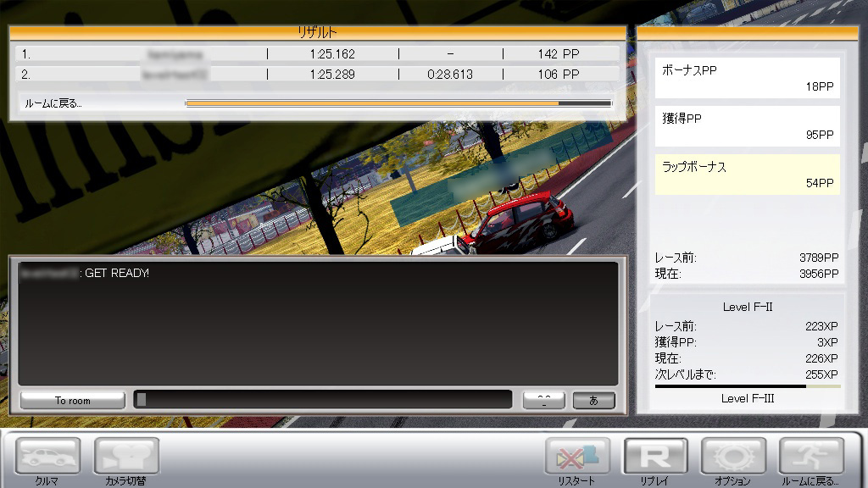Click the レース前 223XP line
This screenshot has width=868, height=488.
tap(747, 326)
